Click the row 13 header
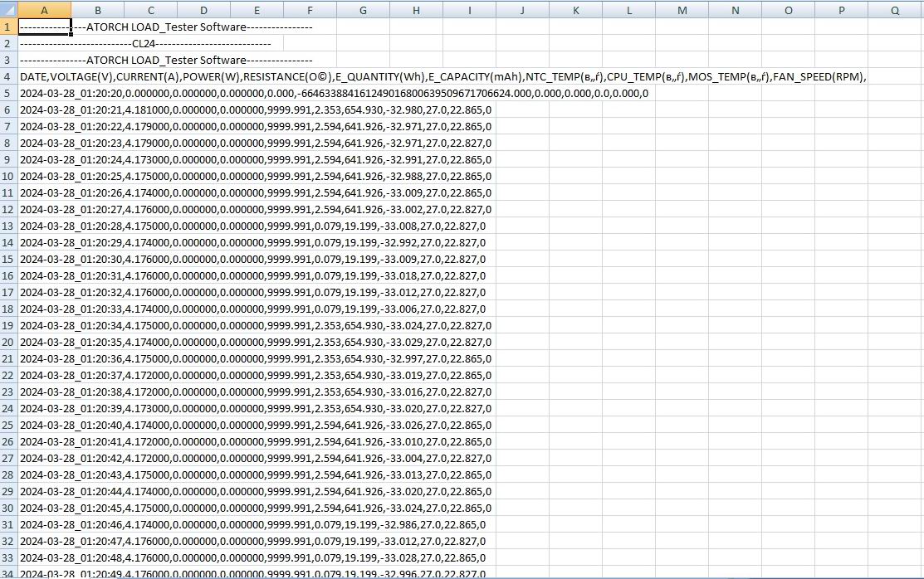924x579 pixels. tap(8, 226)
